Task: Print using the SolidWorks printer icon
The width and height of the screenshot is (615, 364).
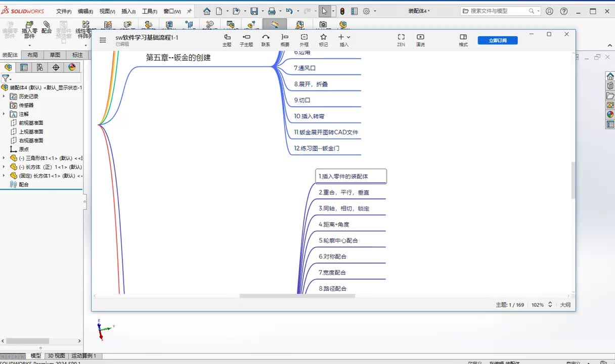Action: pyautogui.click(x=272, y=11)
